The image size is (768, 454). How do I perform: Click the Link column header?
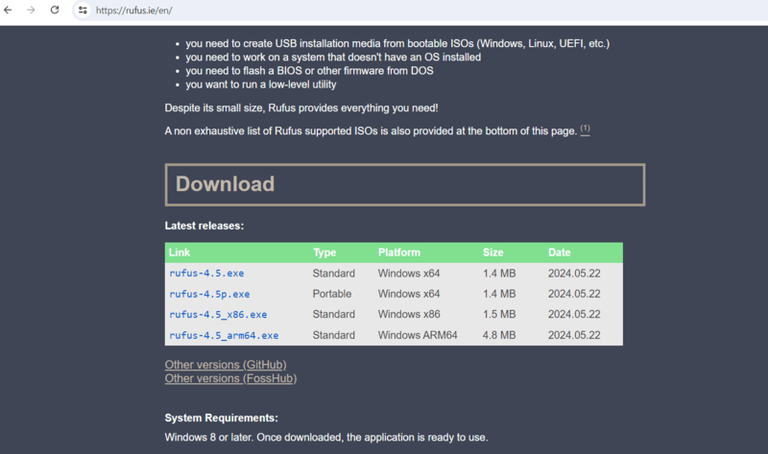[x=180, y=253]
